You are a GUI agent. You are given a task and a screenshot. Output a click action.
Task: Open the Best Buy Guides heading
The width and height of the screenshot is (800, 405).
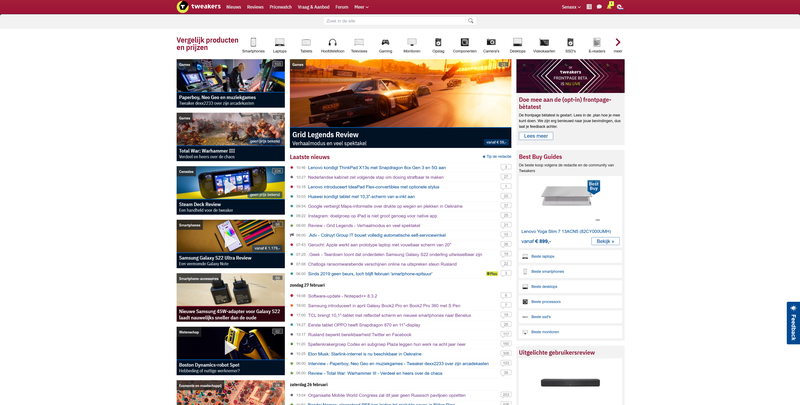(540, 157)
